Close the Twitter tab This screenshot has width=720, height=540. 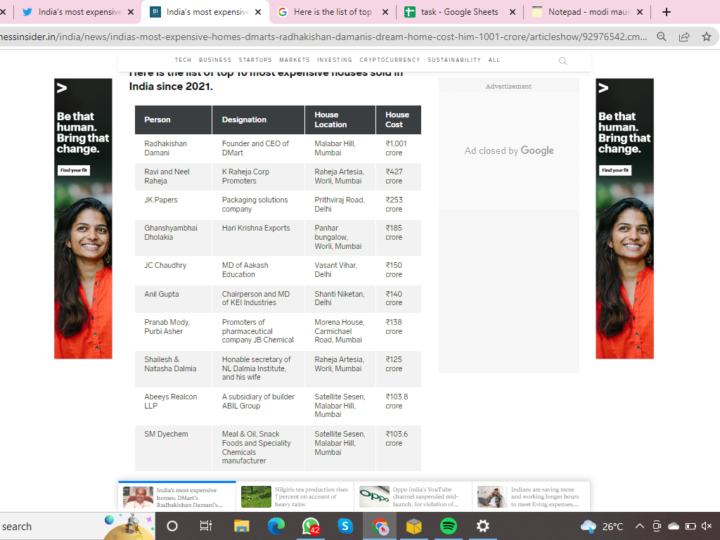pyautogui.click(x=131, y=12)
